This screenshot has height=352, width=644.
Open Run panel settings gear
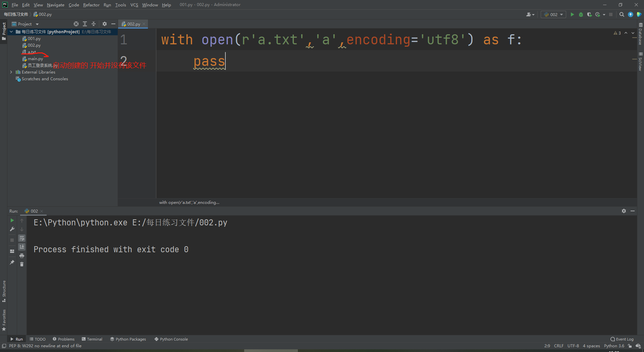624,211
